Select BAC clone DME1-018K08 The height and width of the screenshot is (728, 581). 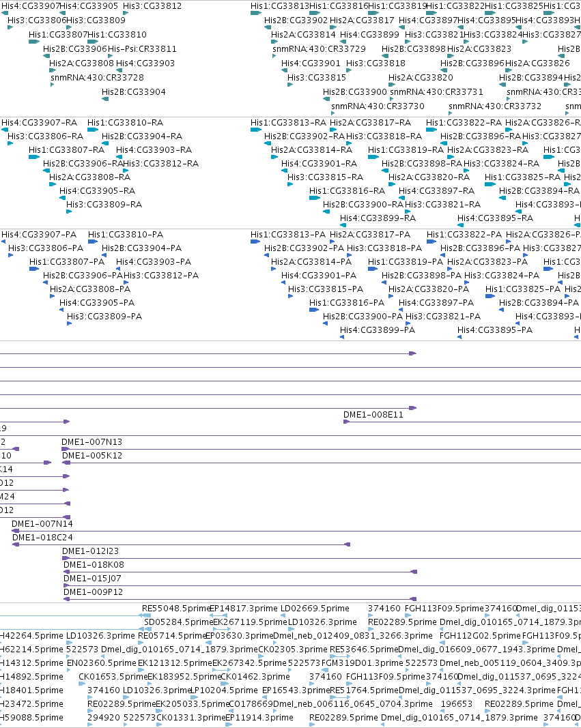point(94,565)
